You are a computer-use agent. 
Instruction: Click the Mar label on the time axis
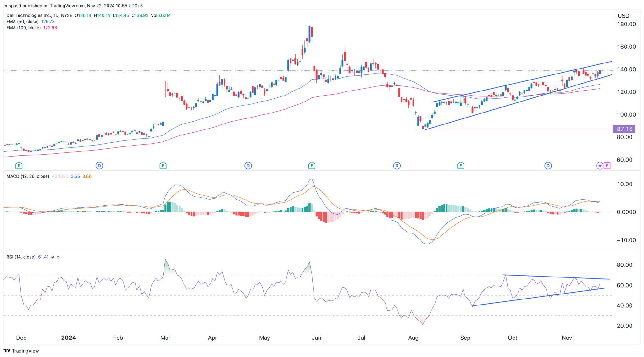click(x=165, y=338)
